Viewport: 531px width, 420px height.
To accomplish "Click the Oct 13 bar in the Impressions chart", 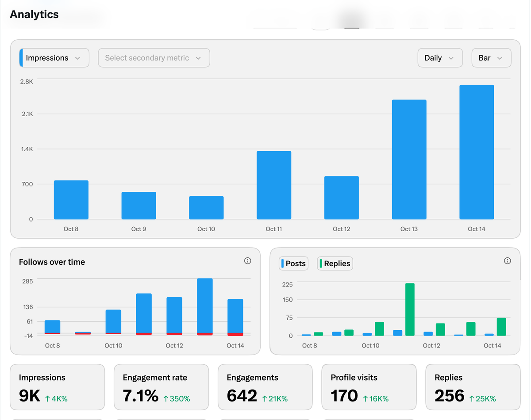I will tap(409, 160).
